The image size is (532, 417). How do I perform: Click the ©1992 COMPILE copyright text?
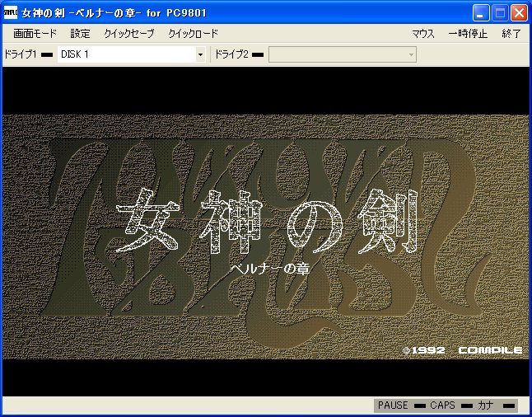click(x=462, y=350)
